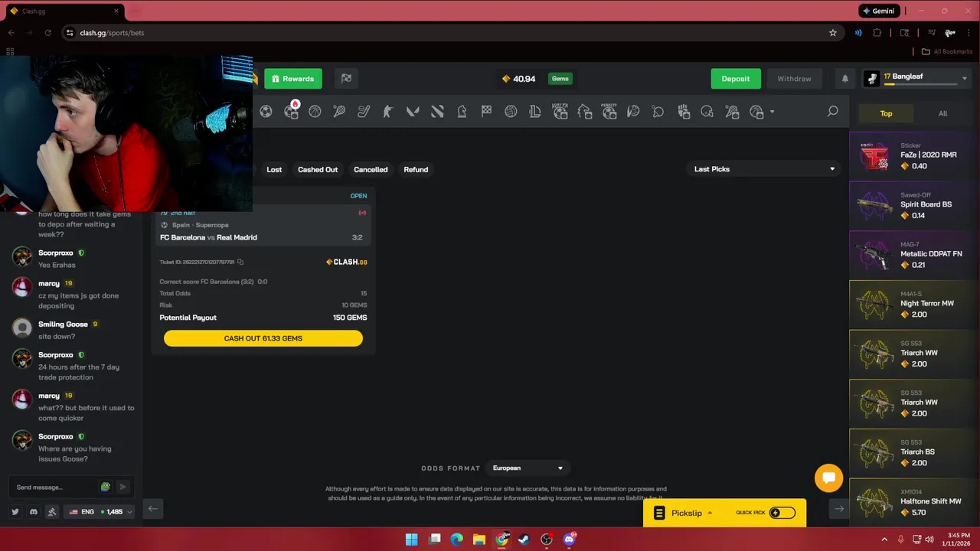Open chat rules gavel icon
Screen dimensions: 980x551
(52, 511)
